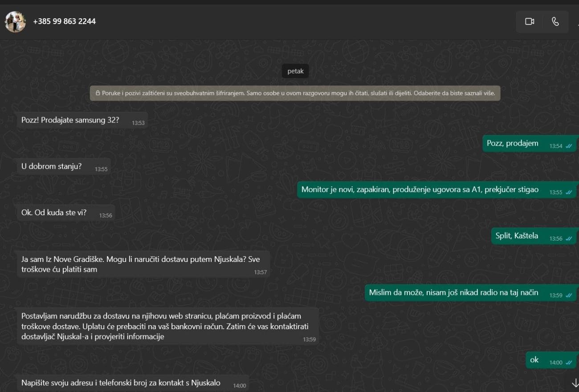Viewport: 579px width, 392px height.
Task: Click the 13:59 timestamp on the "Postavljam narudžbu" message
Action: [x=309, y=339]
